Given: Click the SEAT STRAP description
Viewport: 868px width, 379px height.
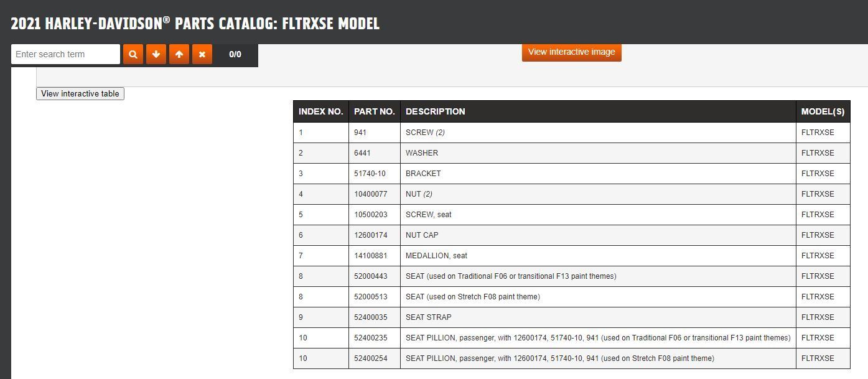Looking at the screenshot, I should click(x=428, y=317).
